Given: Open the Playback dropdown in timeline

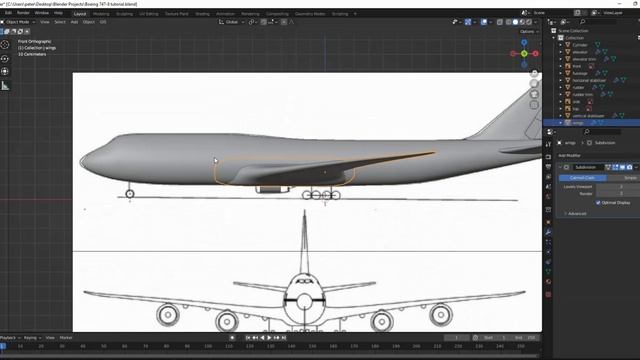Looking at the screenshot, I should tap(10, 338).
